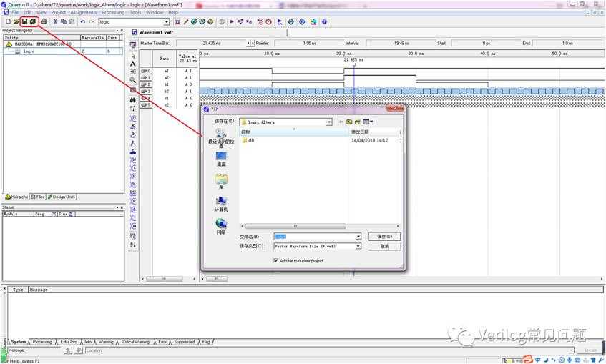
Task: Switch to the Error messages tab
Action: [x=162, y=342]
